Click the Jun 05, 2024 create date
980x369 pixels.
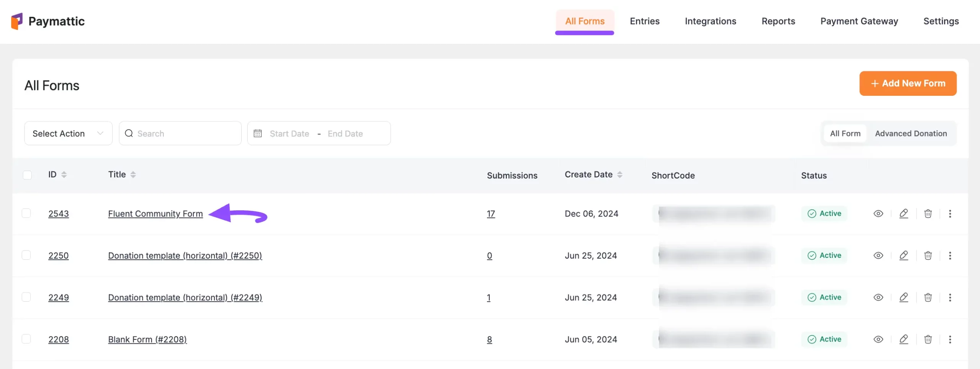[591, 339]
